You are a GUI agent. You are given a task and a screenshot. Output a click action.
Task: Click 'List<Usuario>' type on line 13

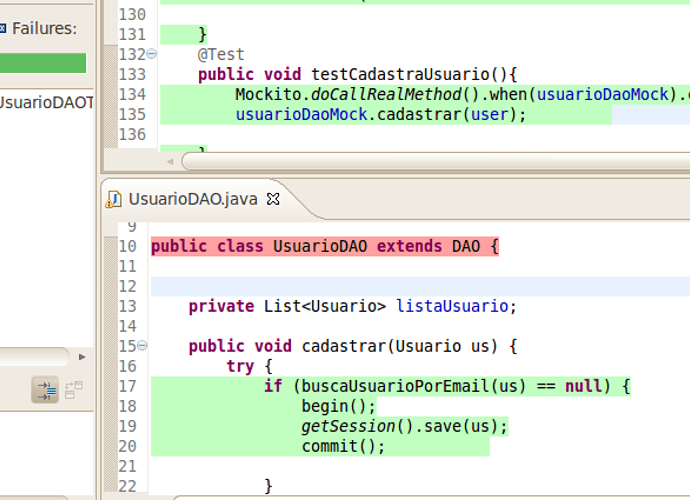325,306
